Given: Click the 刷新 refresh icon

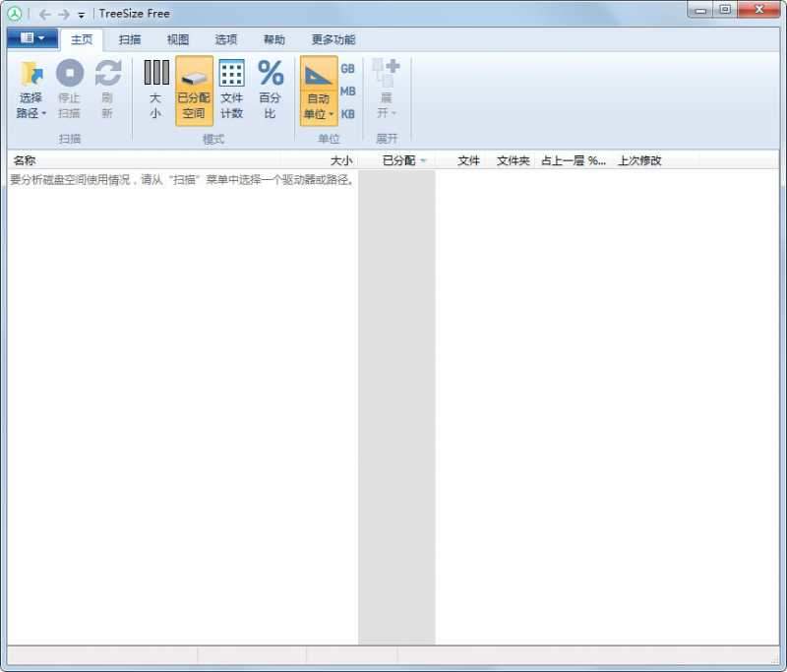Looking at the screenshot, I should pos(107,74).
